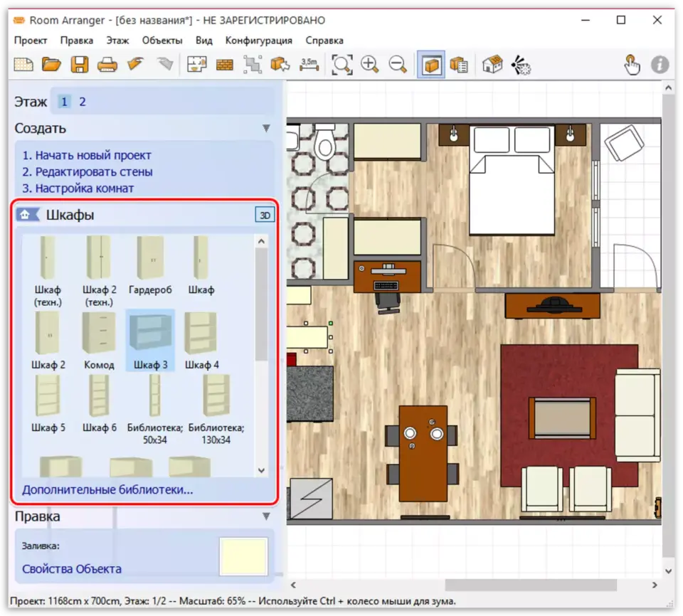Zoom in with the plus magnifier

[x=370, y=65]
